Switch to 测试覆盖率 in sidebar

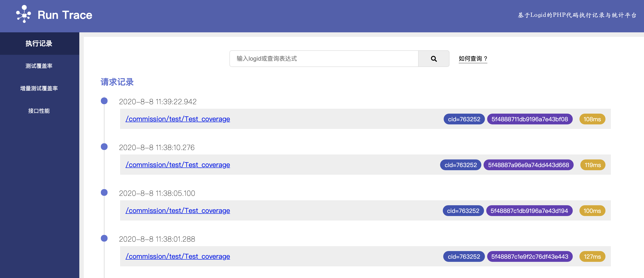[39, 66]
